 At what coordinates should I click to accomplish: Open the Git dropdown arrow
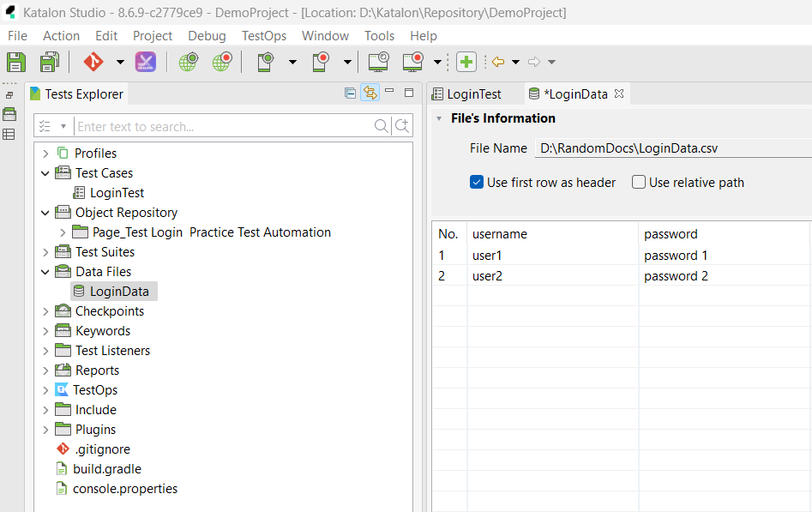tap(120, 63)
